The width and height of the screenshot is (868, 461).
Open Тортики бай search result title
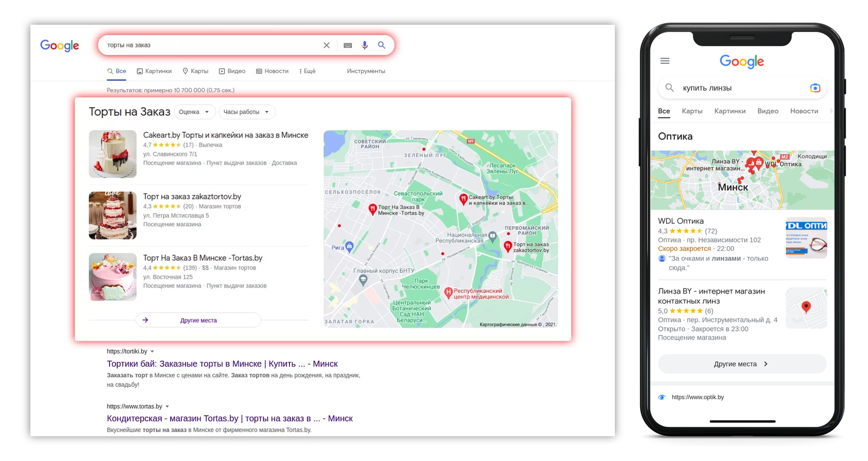click(x=222, y=364)
